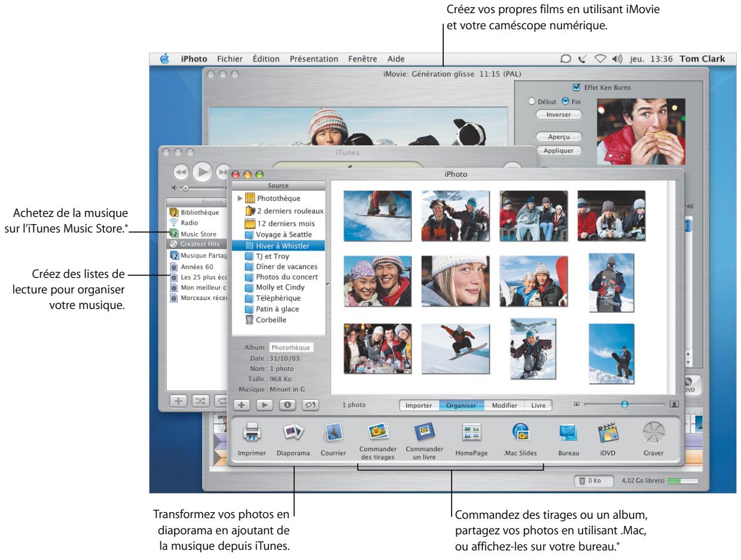Click the Commander un livre icon
The image size is (741, 560).
[x=424, y=430]
